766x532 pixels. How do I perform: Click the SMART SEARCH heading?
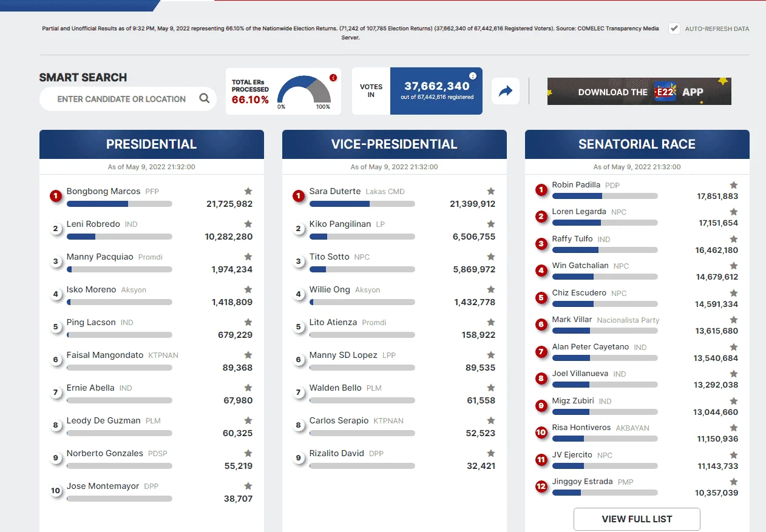[83, 78]
